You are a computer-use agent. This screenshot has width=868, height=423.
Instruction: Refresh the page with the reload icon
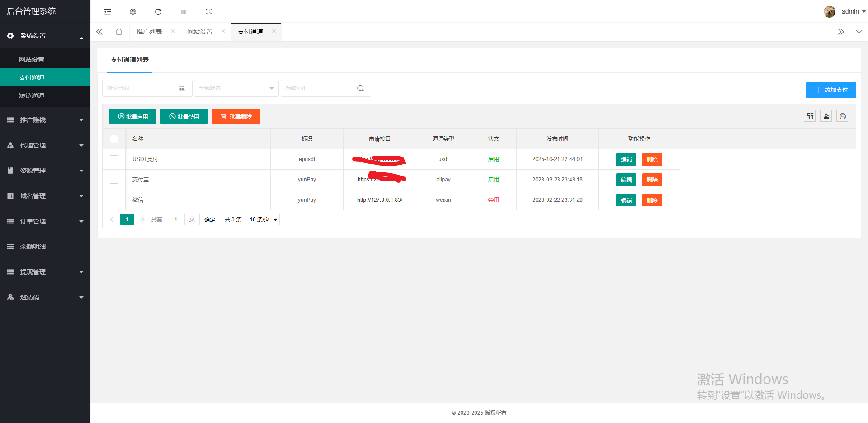pyautogui.click(x=158, y=12)
